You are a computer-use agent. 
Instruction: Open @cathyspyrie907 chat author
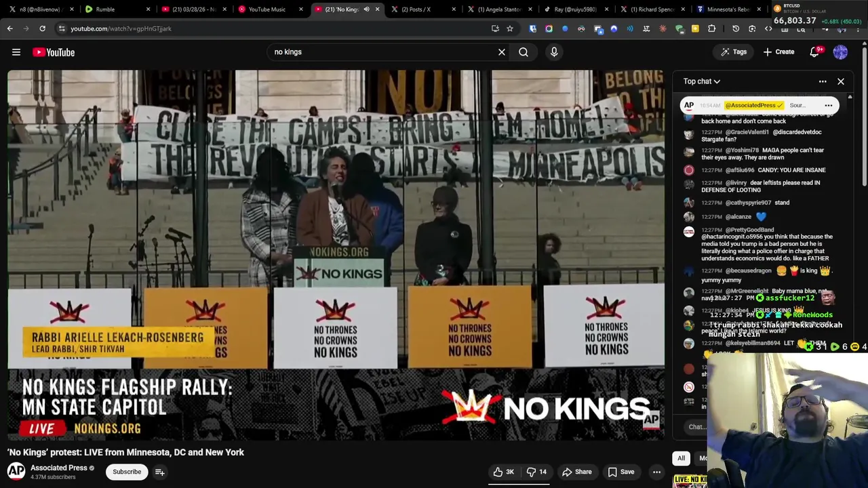748,203
